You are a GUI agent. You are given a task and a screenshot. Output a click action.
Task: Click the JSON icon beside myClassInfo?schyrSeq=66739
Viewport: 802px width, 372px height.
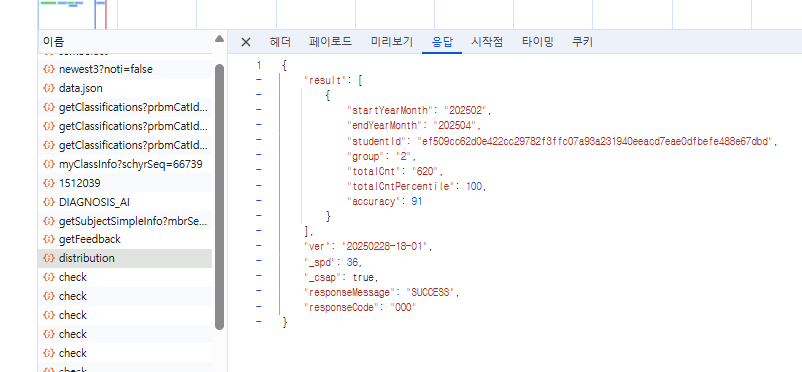click(x=49, y=164)
